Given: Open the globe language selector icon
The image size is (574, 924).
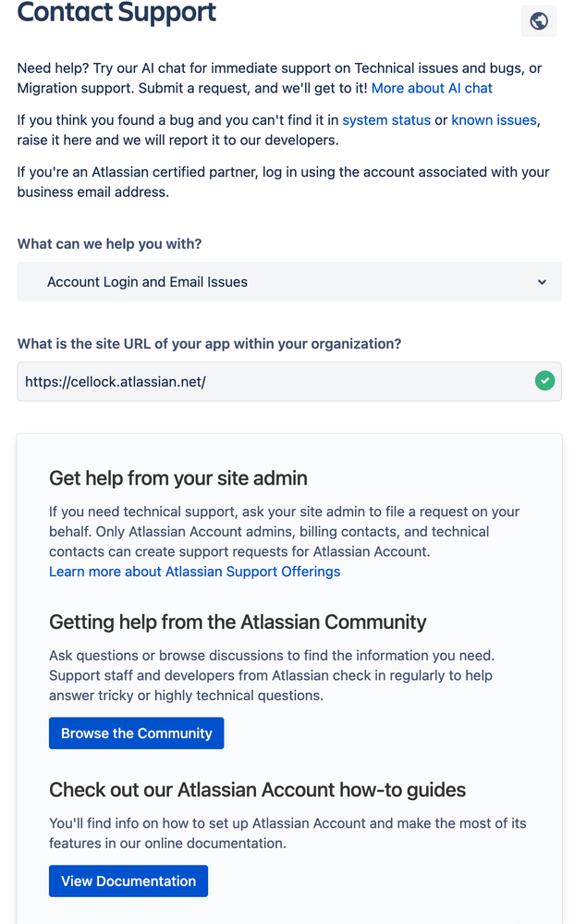Looking at the screenshot, I should click(539, 21).
